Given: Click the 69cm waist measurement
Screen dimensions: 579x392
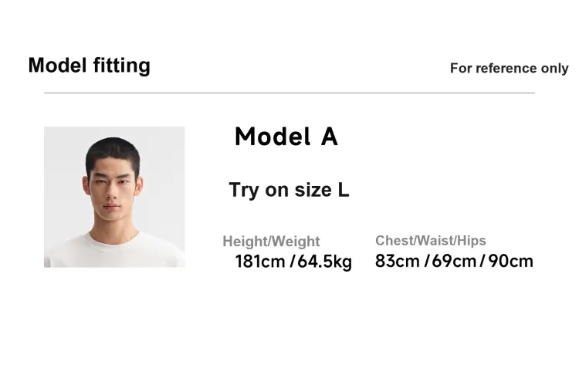Looking at the screenshot, I should click(454, 261).
